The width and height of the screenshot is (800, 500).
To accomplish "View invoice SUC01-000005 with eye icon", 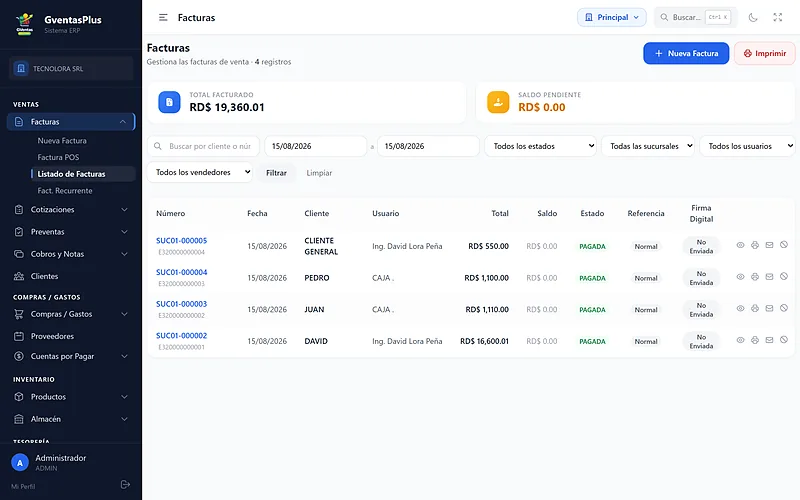I will [740, 245].
